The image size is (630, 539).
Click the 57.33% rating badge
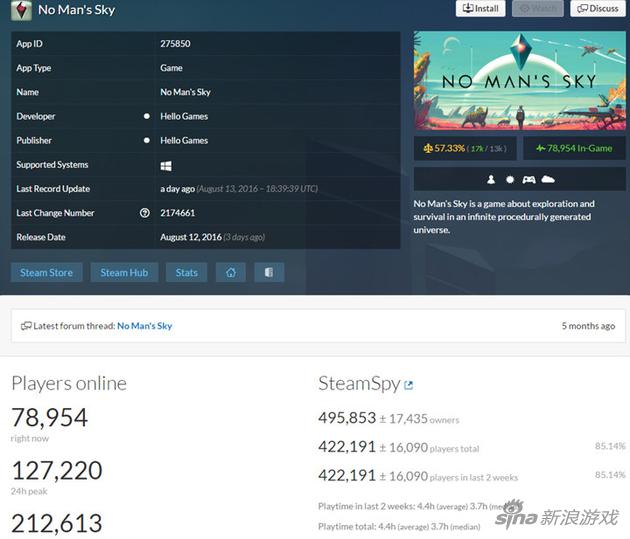[465, 148]
